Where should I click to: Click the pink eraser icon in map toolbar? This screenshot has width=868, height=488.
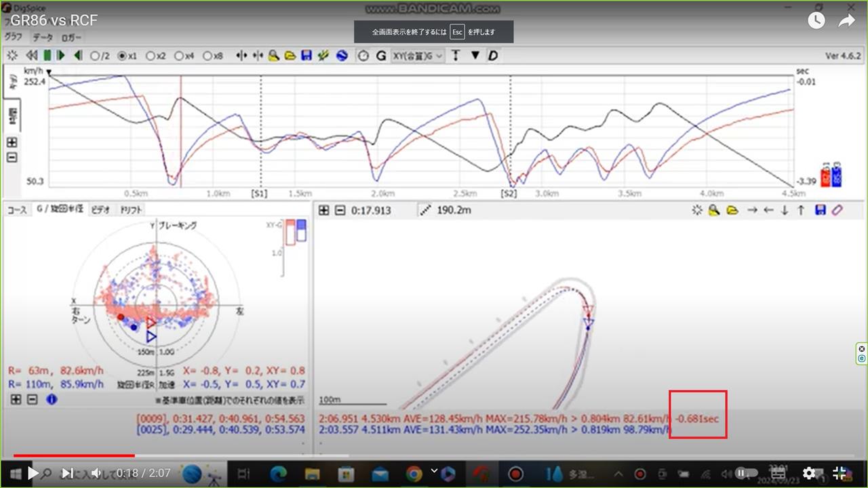coord(837,210)
